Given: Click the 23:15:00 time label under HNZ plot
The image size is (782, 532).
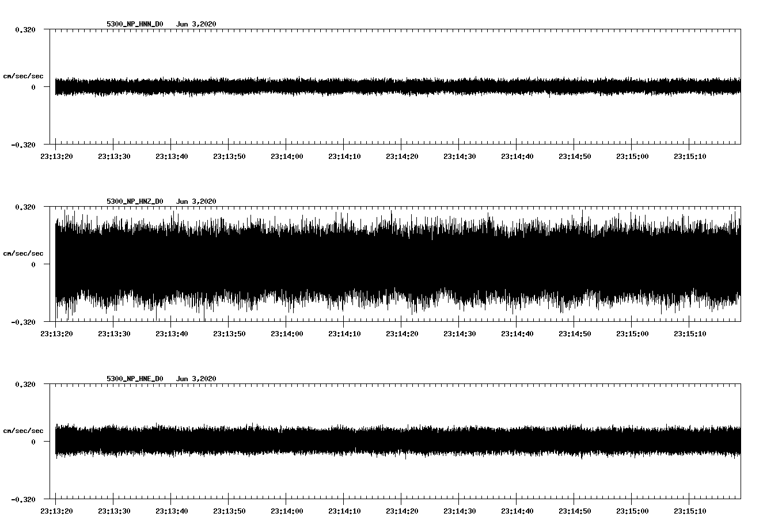Looking at the screenshot, I should point(632,333).
